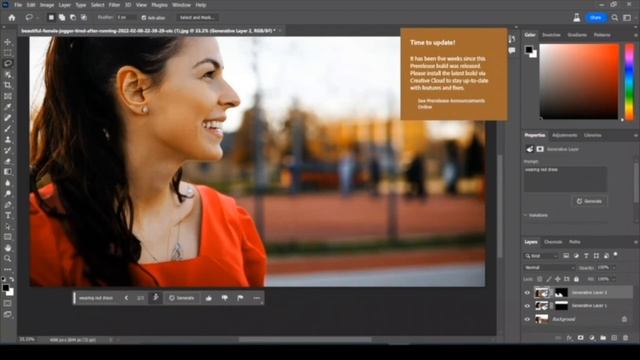Screen dimensions: 640x360
Task: Open the Fill value dropdown arrow
Action: pos(613,279)
